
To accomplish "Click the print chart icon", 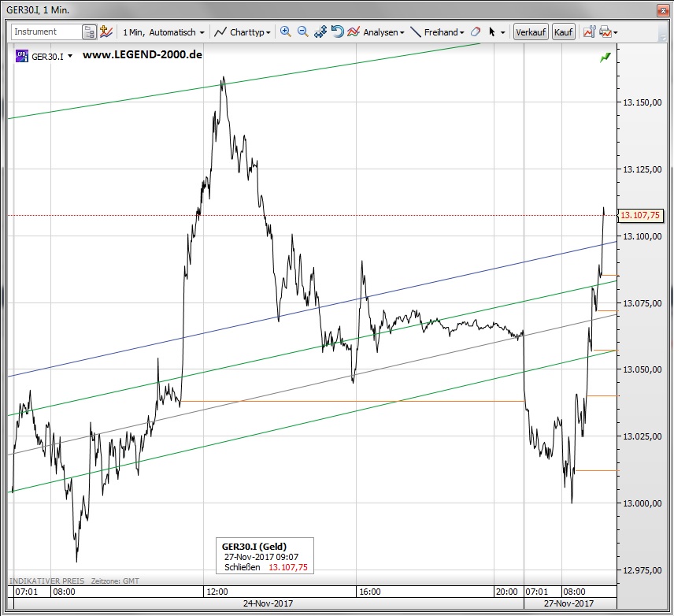I will click(x=605, y=32).
